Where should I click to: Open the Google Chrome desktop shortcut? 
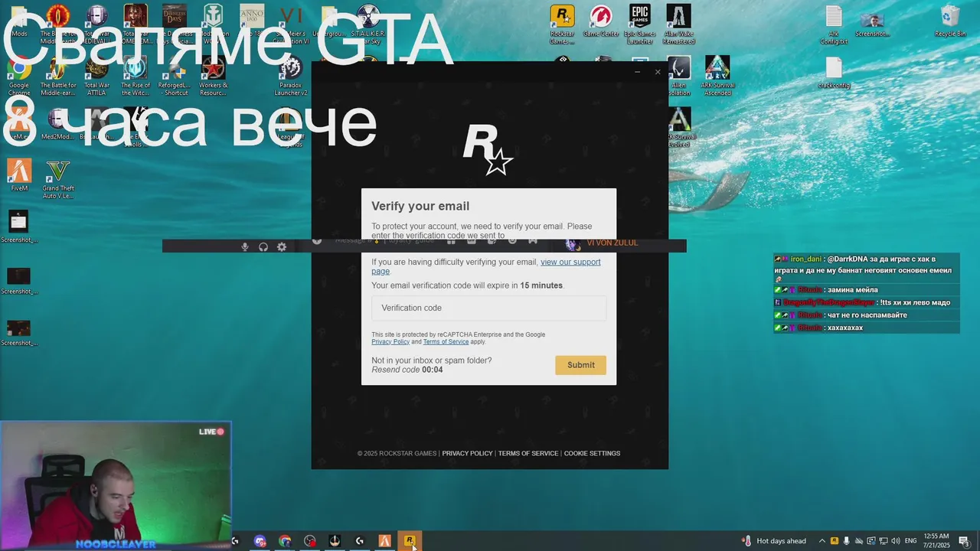pos(19,76)
